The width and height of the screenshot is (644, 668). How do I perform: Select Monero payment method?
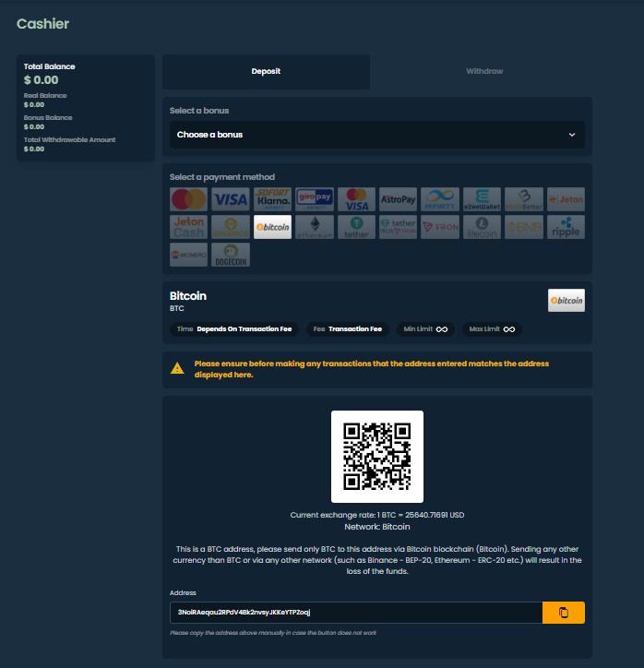(189, 255)
